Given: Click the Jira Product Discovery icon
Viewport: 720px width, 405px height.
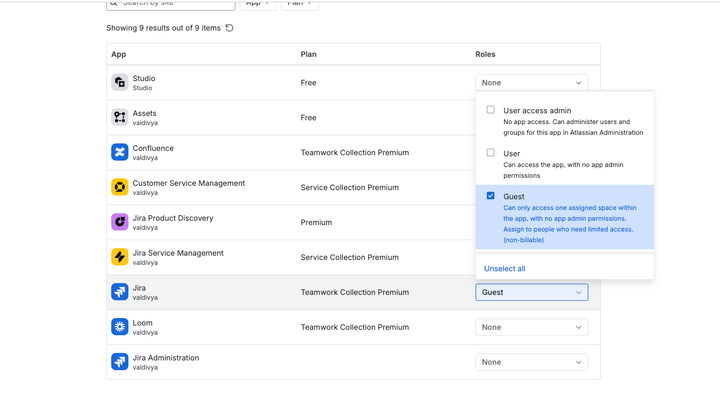Looking at the screenshot, I should pyautogui.click(x=119, y=222).
